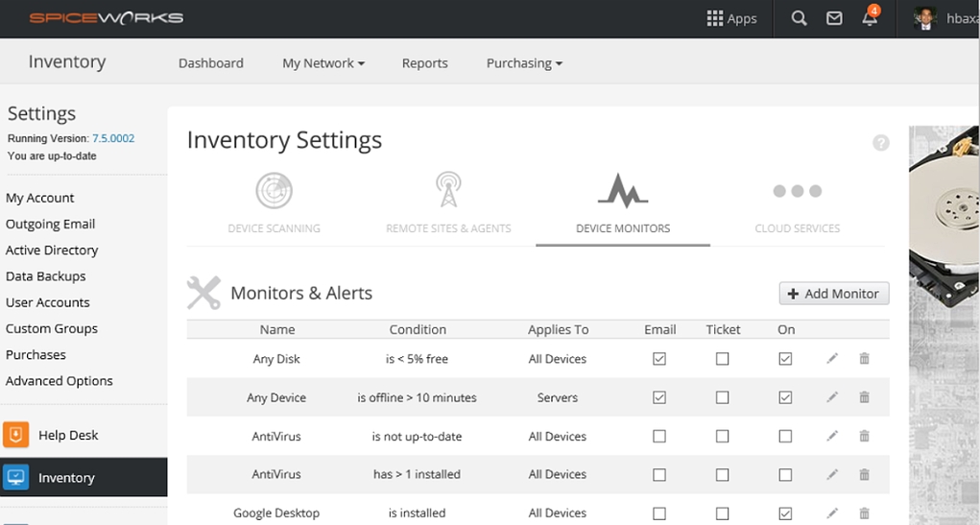The image size is (980, 525).
Task: Click the Add Monitor button
Action: pos(833,294)
